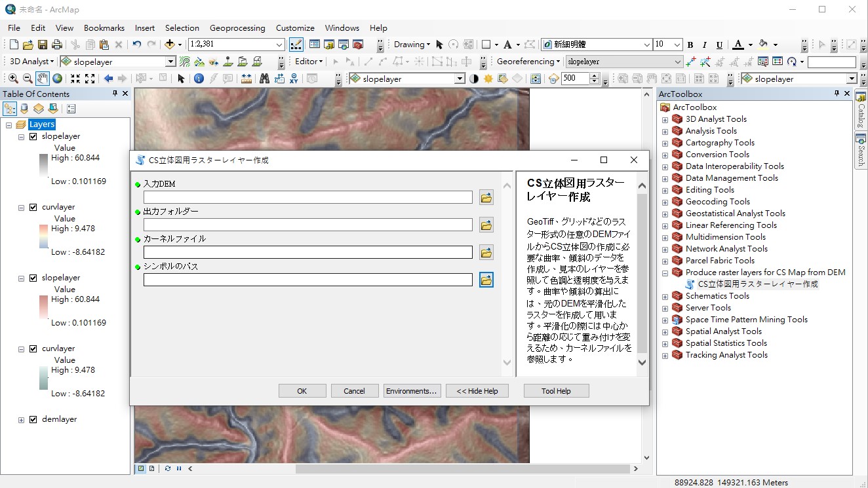Open an existing map file
The width and height of the screenshot is (868, 488).
tap(28, 45)
